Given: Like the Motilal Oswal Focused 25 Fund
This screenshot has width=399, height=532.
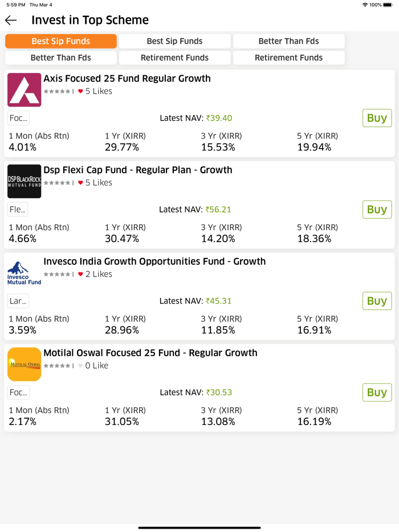Looking at the screenshot, I should pyautogui.click(x=80, y=366).
